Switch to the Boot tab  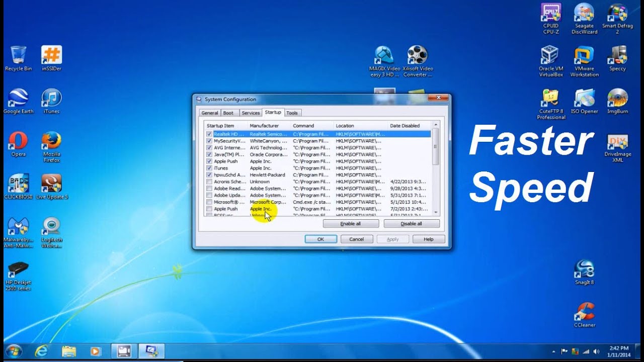[x=228, y=113]
